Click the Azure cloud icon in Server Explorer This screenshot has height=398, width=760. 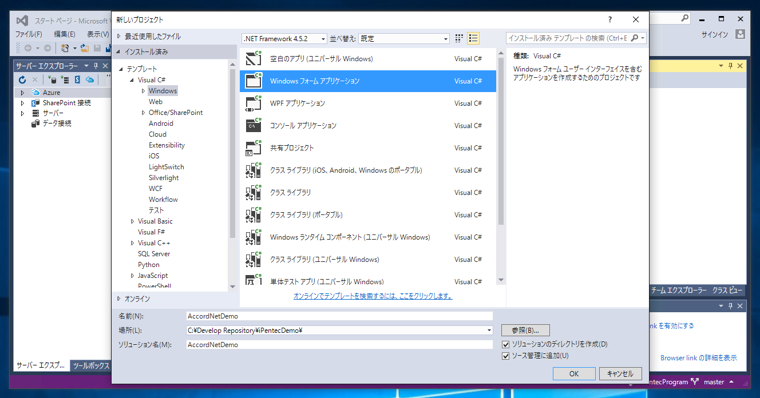coord(35,92)
